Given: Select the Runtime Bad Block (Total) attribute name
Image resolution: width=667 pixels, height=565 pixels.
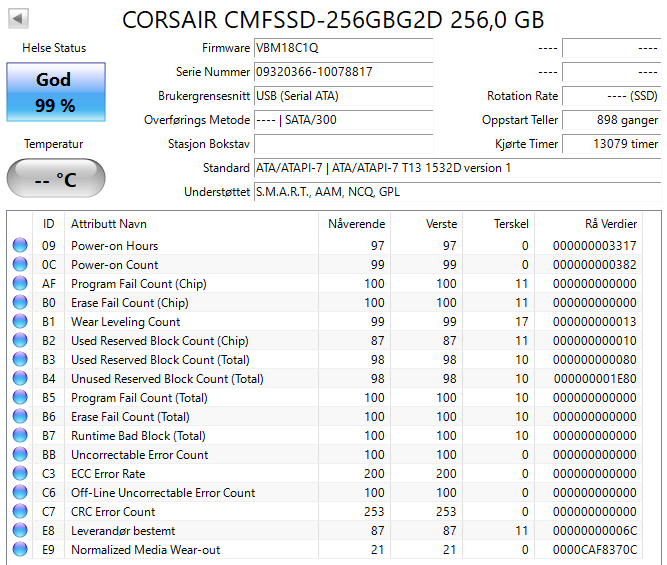Looking at the screenshot, I should (x=138, y=436).
